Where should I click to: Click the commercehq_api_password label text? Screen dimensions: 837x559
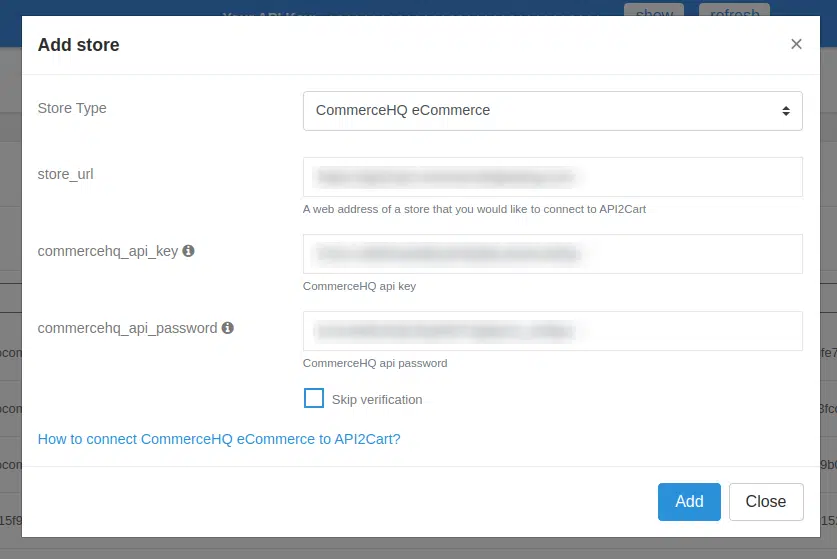[127, 328]
